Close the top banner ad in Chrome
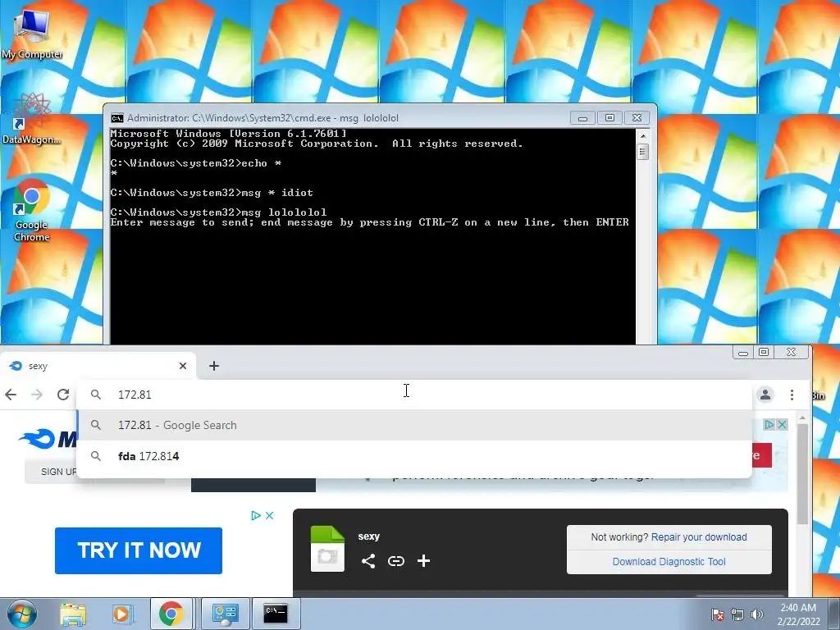 pos(782,424)
